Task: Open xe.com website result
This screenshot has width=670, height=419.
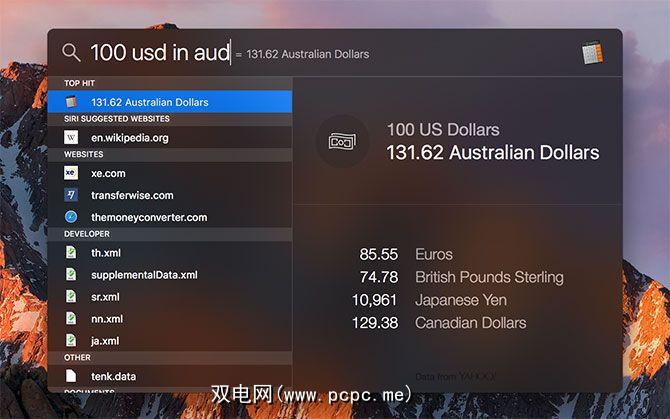Action: coord(170,173)
